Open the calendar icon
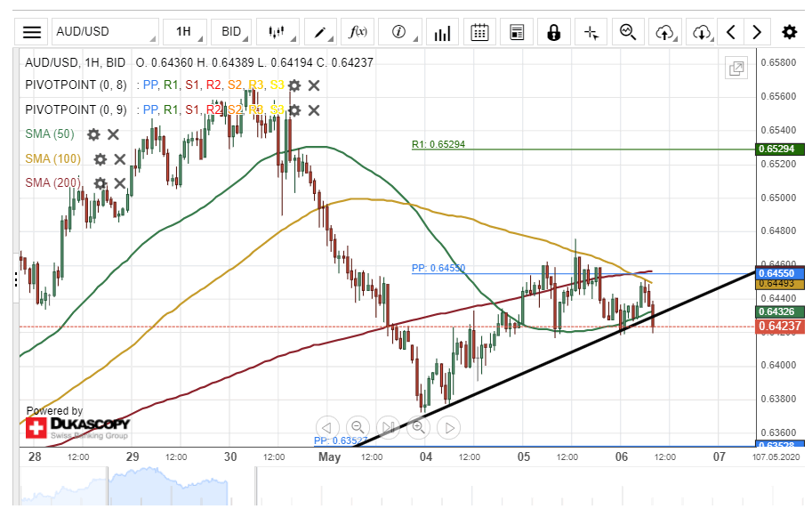The width and height of the screenshot is (812, 509). pyautogui.click(x=479, y=32)
